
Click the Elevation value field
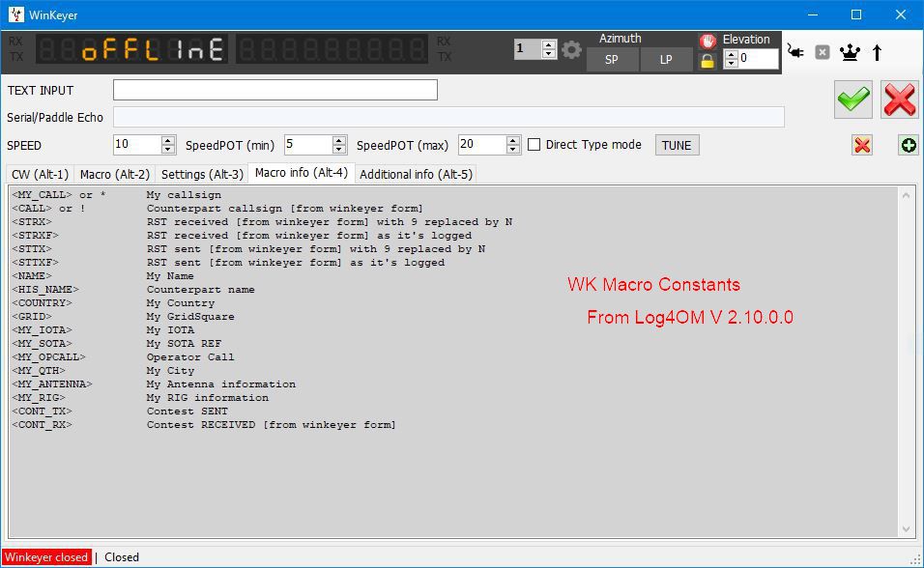point(758,58)
